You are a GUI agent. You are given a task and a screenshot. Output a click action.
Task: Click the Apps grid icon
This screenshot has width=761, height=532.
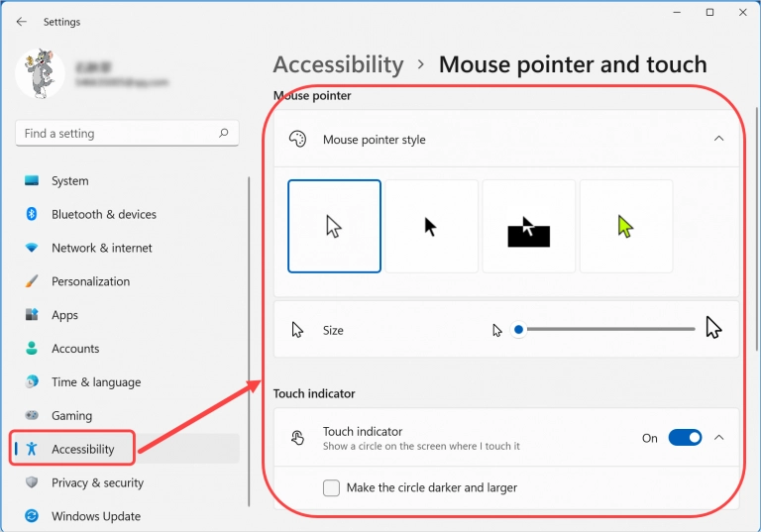[x=32, y=314]
